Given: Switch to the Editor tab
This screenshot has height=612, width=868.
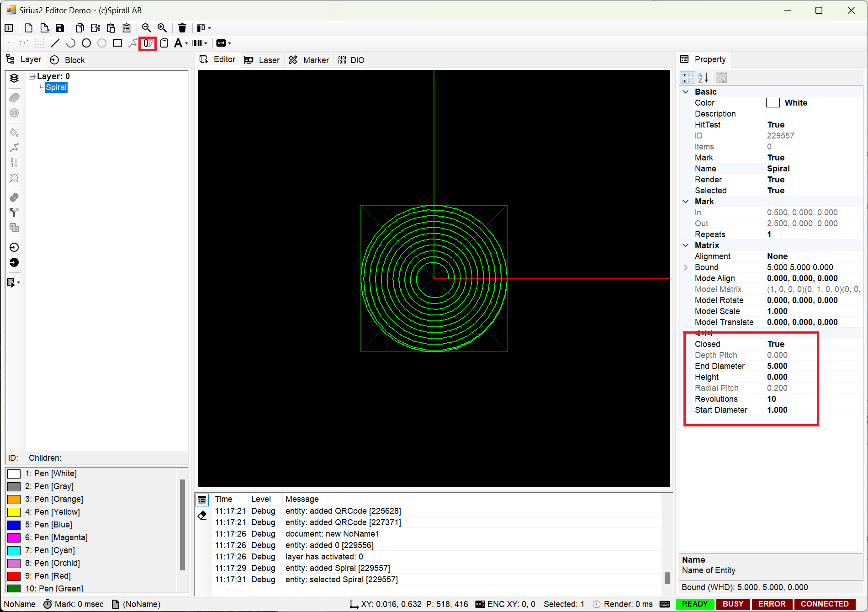Looking at the screenshot, I should (x=218, y=59).
